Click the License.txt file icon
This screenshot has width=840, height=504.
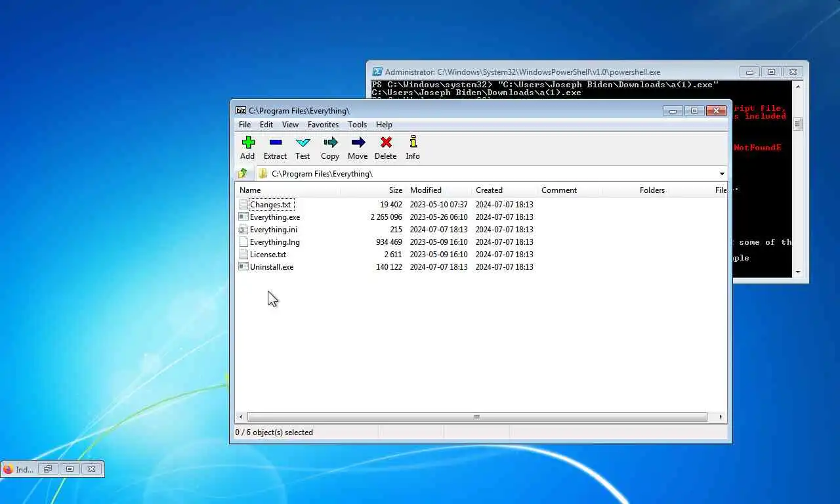pyautogui.click(x=243, y=254)
